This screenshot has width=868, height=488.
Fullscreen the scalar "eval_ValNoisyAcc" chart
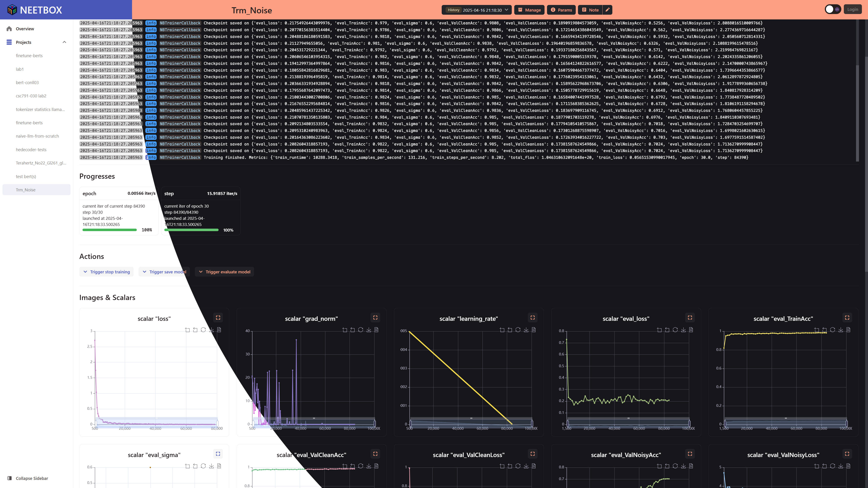click(690, 454)
